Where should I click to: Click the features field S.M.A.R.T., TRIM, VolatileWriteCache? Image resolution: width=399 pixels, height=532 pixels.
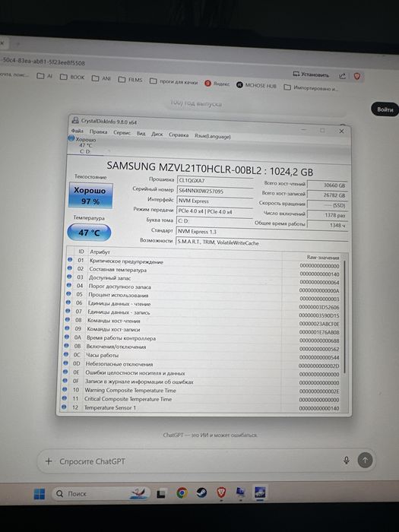click(x=262, y=242)
